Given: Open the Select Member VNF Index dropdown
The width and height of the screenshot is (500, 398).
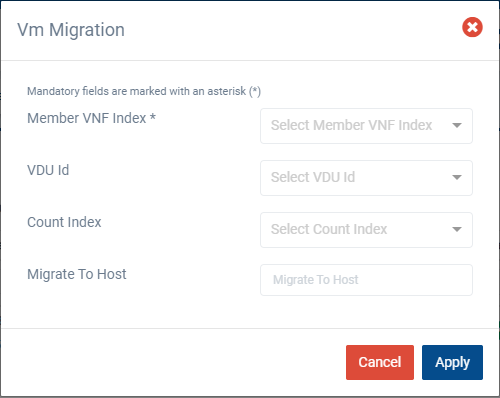Looking at the screenshot, I should click(x=366, y=126).
